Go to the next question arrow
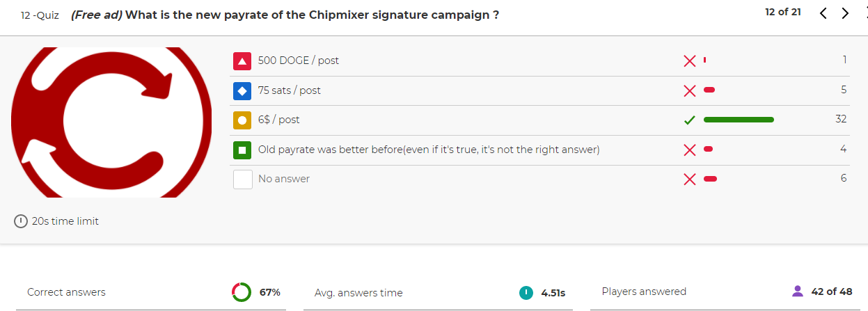Image resolution: width=868 pixels, height=311 pixels. point(845,13)
